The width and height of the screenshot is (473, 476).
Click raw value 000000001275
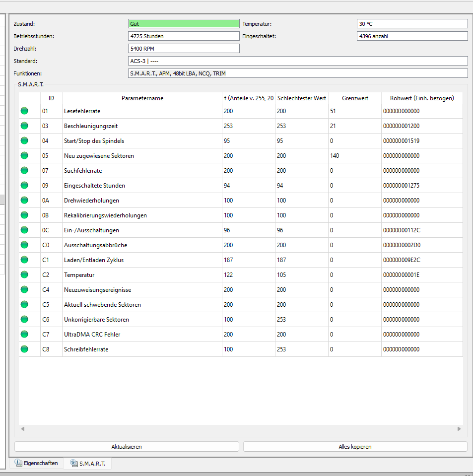(401, 186)
